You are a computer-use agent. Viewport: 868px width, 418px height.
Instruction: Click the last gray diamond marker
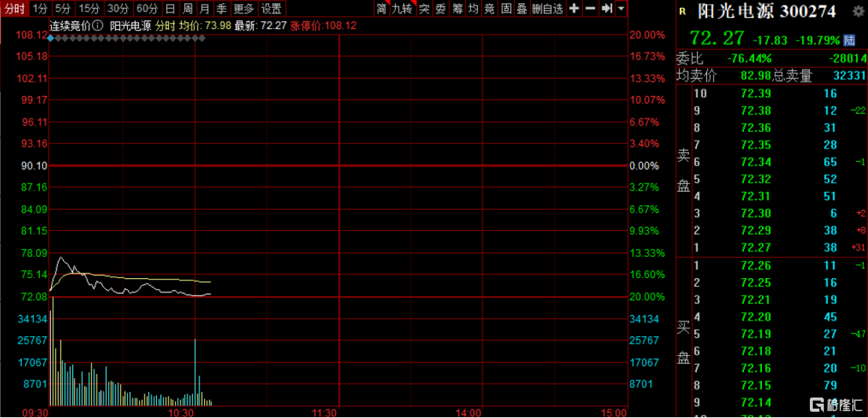pyautogui.click(x=202, y=38)
